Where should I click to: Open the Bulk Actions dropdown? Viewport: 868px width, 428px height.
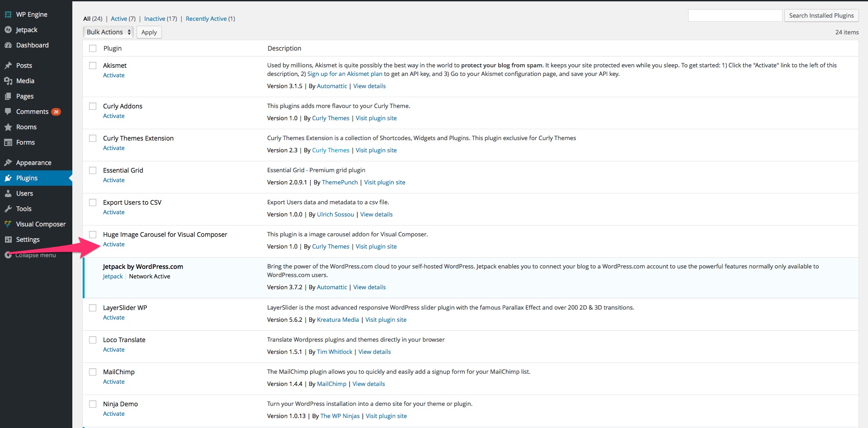[108, 32]
